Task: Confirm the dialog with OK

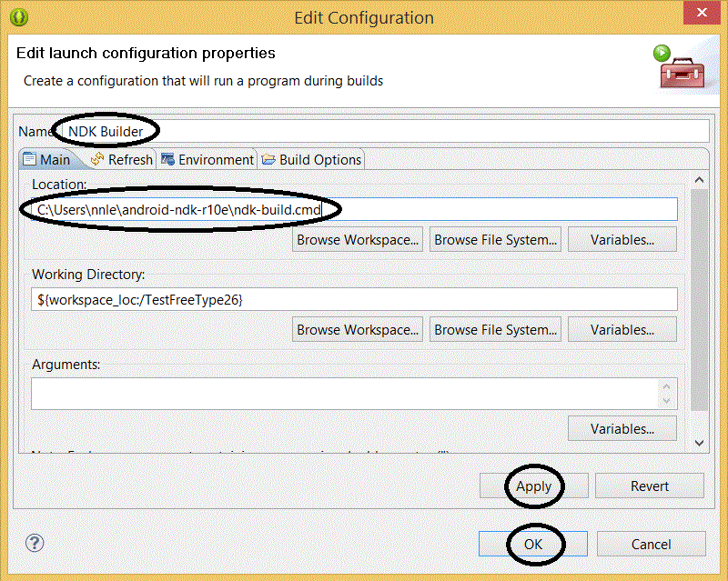Action: (x=532, y=545)
